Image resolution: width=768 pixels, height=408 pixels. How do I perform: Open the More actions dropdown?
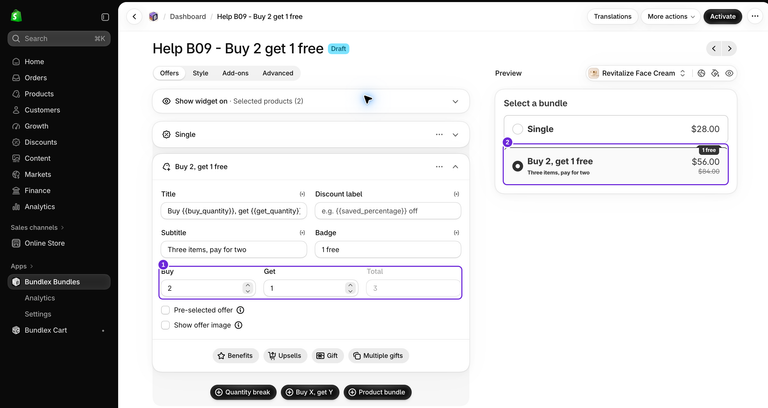coord(671,17)
